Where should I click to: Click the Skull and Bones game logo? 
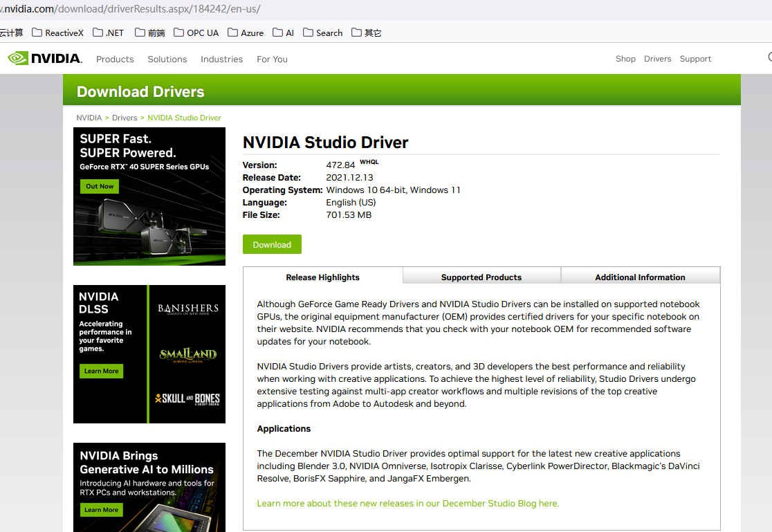coord(187,398)
